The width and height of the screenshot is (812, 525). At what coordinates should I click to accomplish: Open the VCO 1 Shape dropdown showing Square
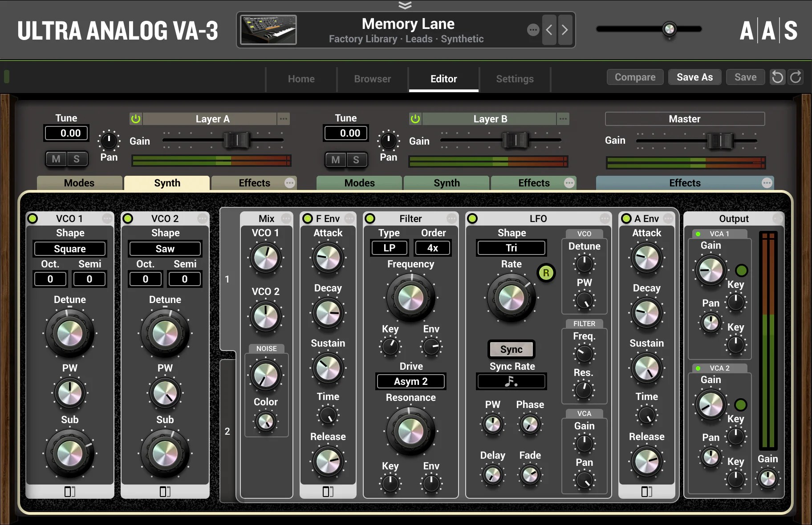[69, 248]
